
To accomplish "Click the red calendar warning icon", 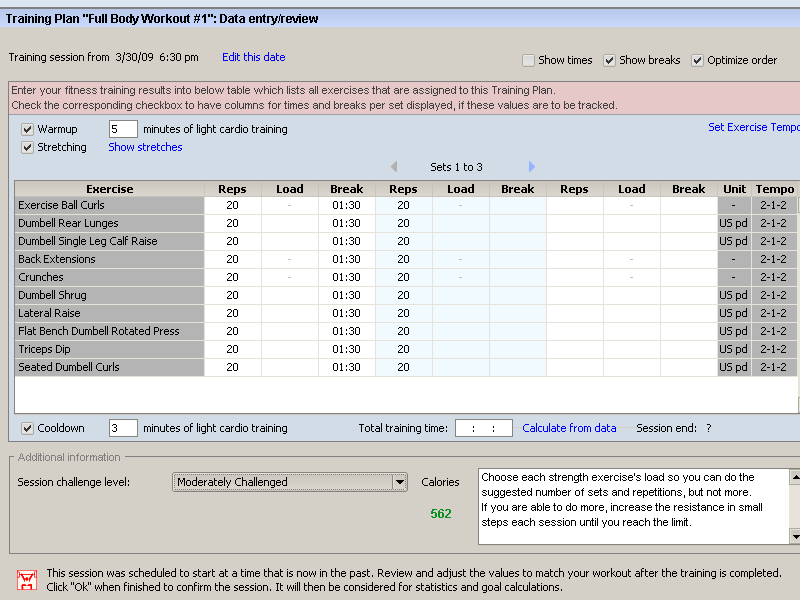I will click(27, 580).
